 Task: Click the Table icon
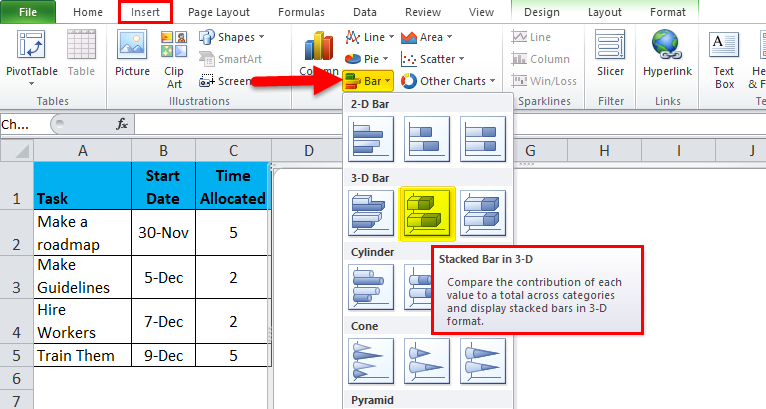(81, 53)
